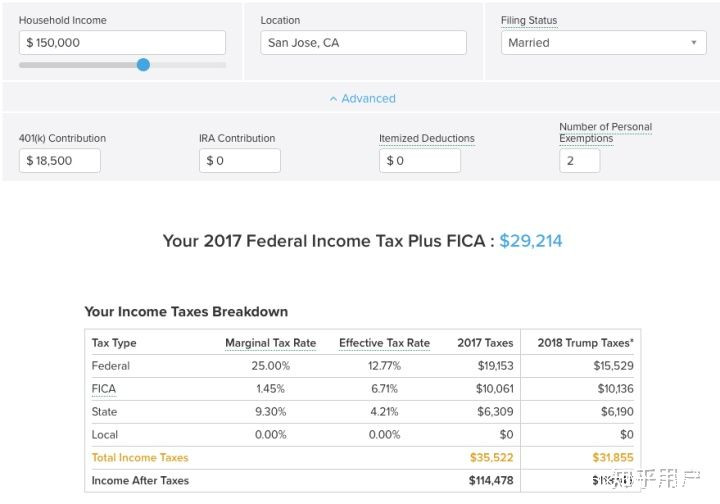720x504 pixels.
Task: Click the Marginal Tax Rate column header
Action: 270,343
